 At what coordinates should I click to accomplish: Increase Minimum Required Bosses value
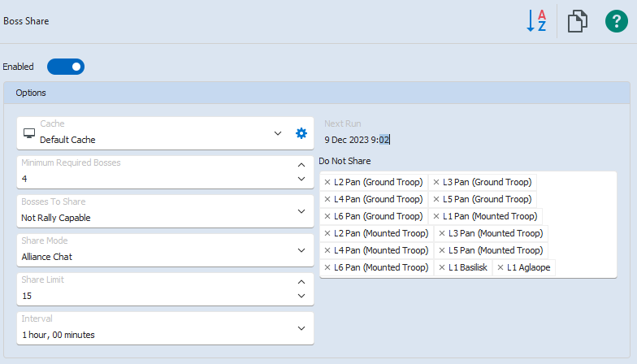[x=301, y=165]
